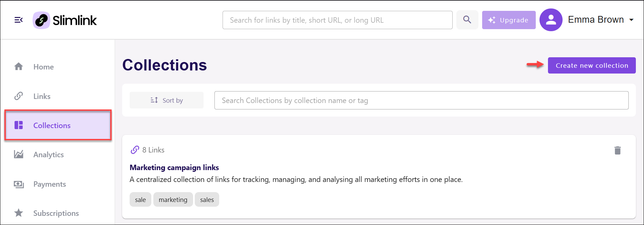Viewport: 644px width, 225px height.
Task: Click the magnifier search button
Action: pos(467,20)
